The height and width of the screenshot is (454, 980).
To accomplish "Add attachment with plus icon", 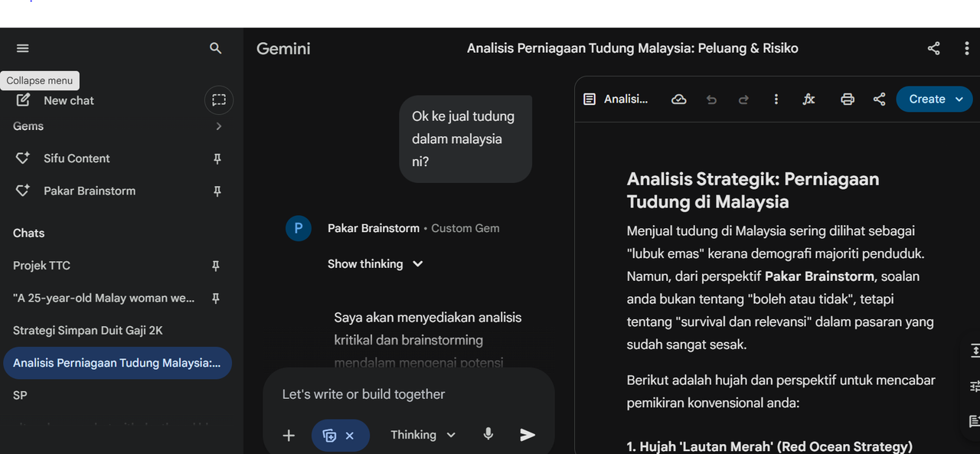I will (x=289, y=435).
